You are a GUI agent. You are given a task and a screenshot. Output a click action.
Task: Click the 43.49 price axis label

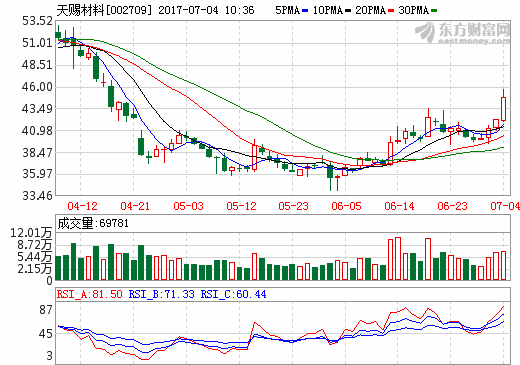click(37, 109)
